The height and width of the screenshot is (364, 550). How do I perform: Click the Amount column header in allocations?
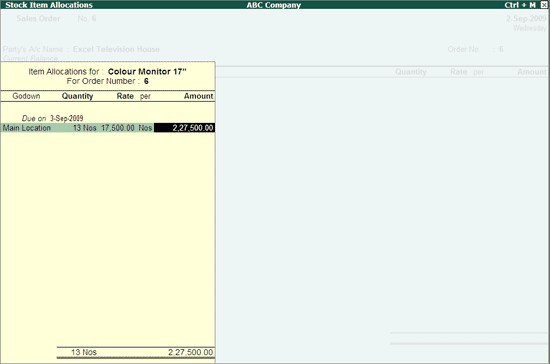tap(199, 96)
